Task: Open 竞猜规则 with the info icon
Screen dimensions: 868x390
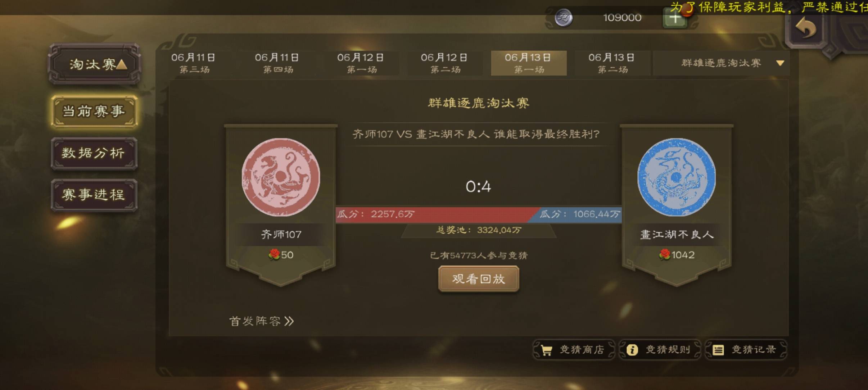Action: click(x=660, y=350)
